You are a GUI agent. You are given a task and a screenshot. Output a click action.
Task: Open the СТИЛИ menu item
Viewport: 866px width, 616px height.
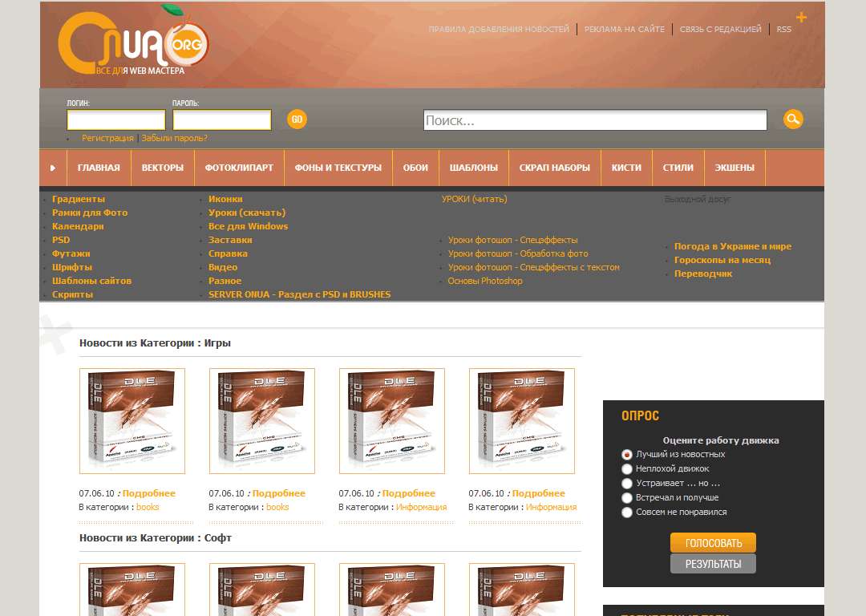coord(678,168)
